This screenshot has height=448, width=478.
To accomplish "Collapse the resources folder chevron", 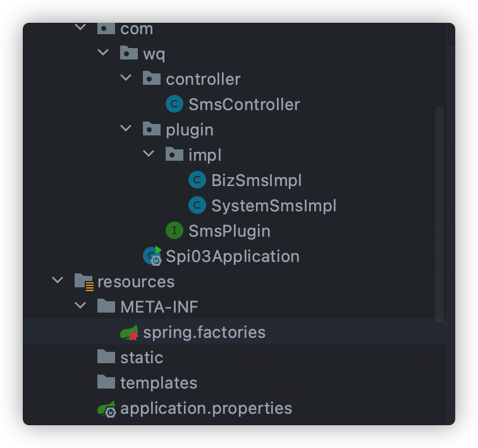I will [58, 280].
